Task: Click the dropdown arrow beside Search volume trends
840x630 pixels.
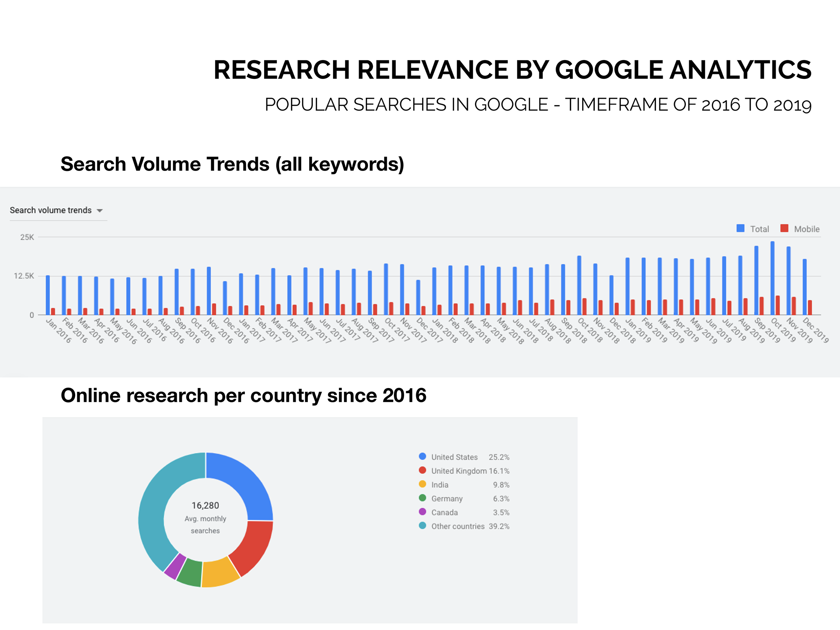Action: point(100,210)
